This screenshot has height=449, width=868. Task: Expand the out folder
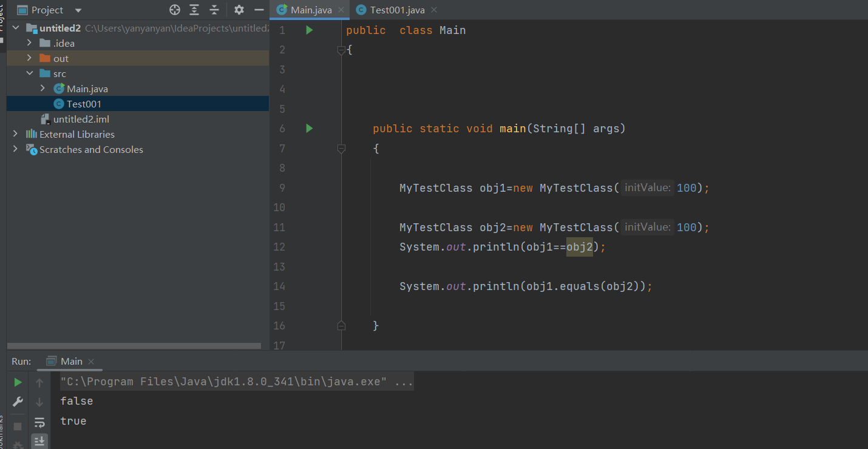tap(29, 58)
